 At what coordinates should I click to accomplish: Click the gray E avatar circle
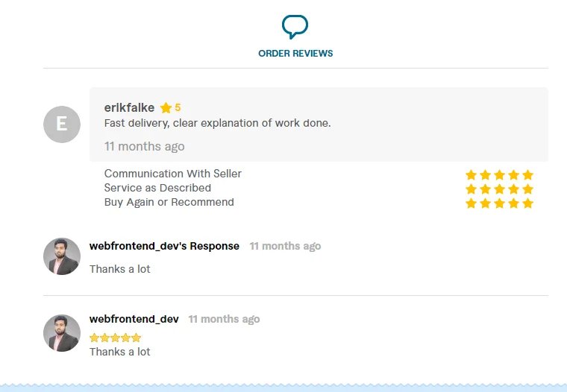pos(62,124)
